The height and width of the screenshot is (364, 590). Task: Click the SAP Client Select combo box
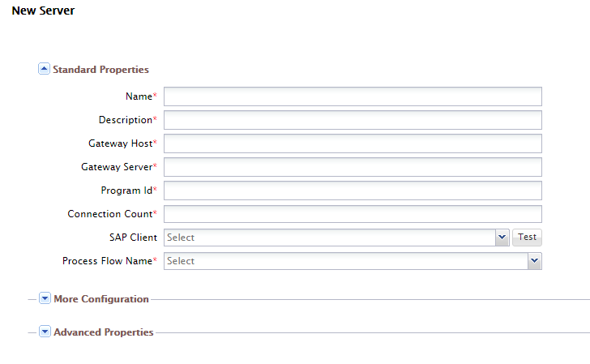pyautogui.click(x=329, y=238)
